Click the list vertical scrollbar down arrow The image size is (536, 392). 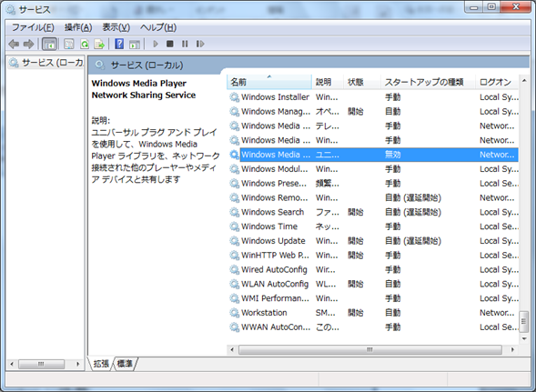point(524,338)
